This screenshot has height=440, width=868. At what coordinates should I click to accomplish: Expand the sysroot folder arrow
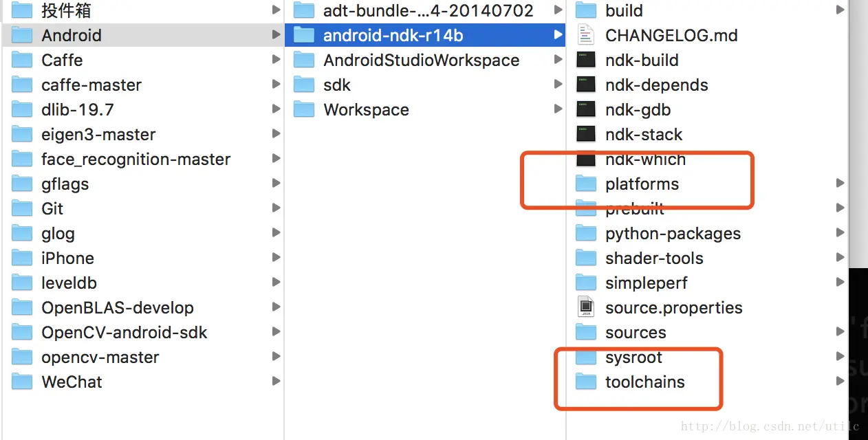(840, 356)
